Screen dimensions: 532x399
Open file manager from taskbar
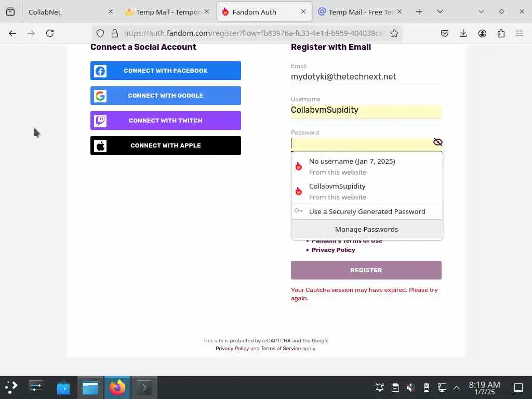tap(90, 388)
